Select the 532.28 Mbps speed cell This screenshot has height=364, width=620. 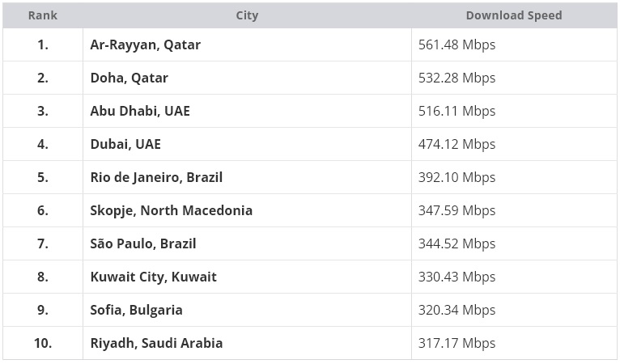click(x=514, y=78)
